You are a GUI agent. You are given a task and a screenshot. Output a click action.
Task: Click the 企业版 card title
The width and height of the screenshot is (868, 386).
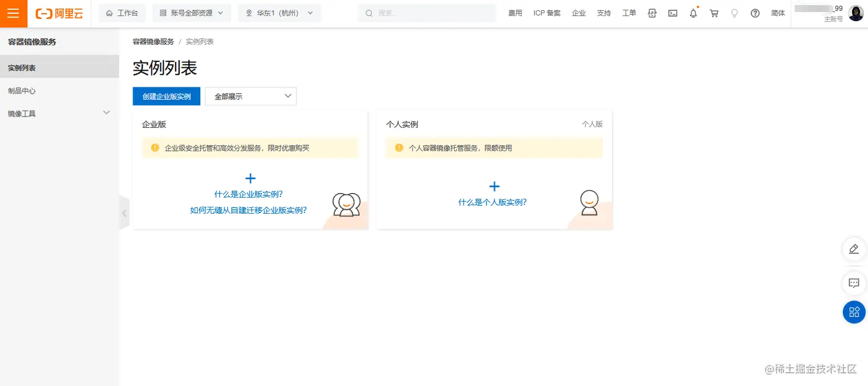point(154,124)
